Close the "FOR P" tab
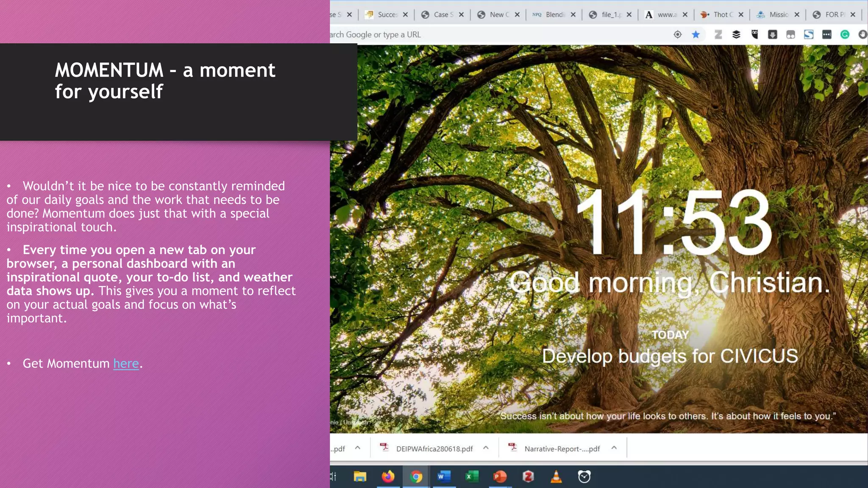The image size is (868, 488). click(x=853, y=14)
